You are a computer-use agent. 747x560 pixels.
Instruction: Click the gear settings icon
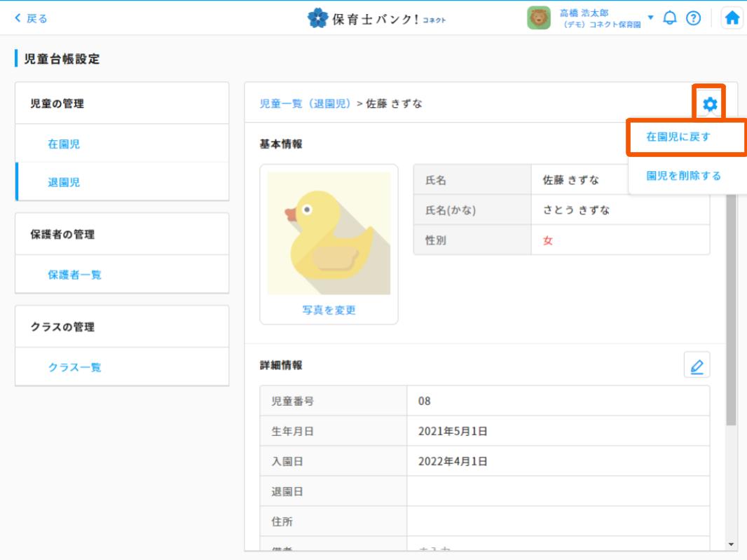point(710,104)
